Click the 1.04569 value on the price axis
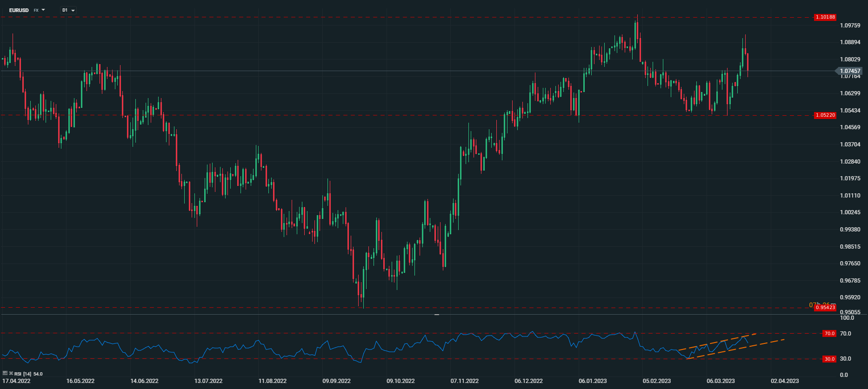 [850, 127]
